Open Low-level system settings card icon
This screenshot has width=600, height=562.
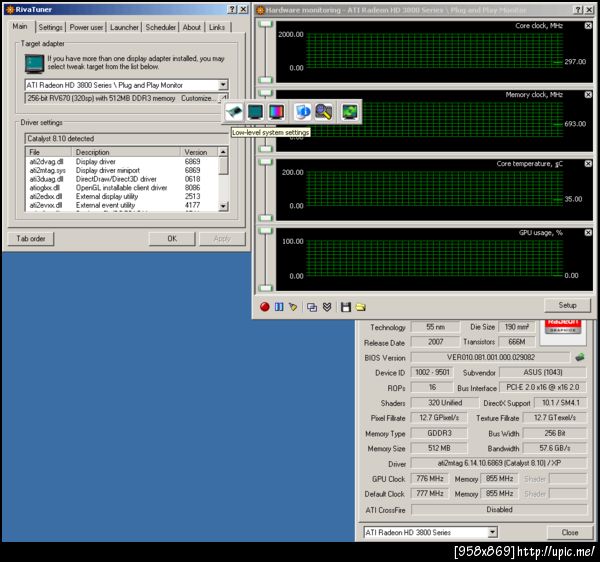(234, 112)
